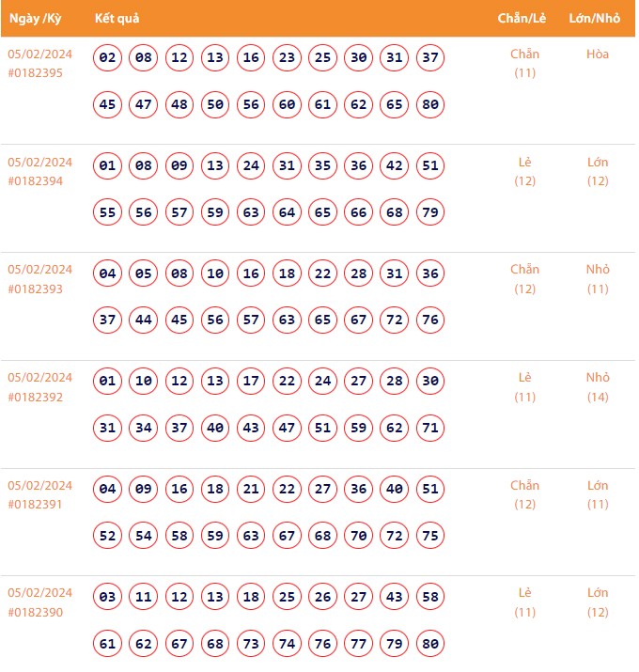Click ball 02 in draw #0182395
Screen dimensions: 639x672
pos(108,58)
